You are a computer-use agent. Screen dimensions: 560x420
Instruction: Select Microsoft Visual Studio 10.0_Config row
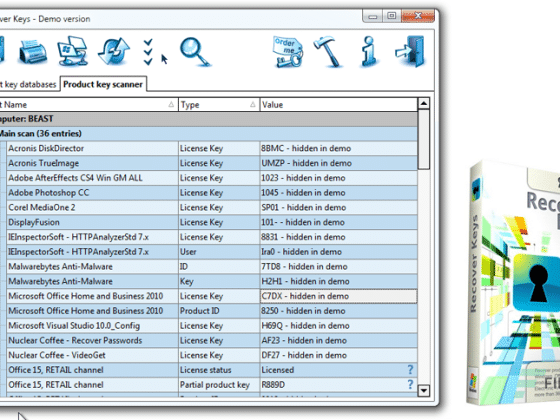212,325
